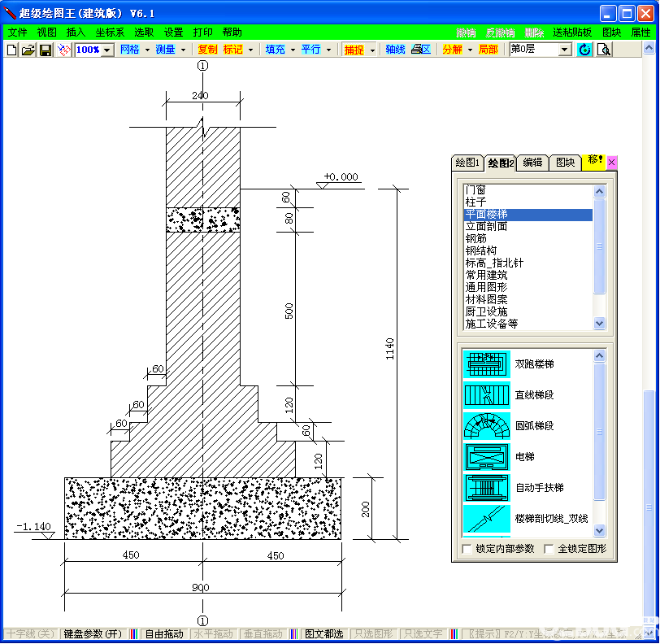This screenshot has height=644, width=660.
Task: Open the 测量 dropdown arrow
Action: click(x=183, y=50)
